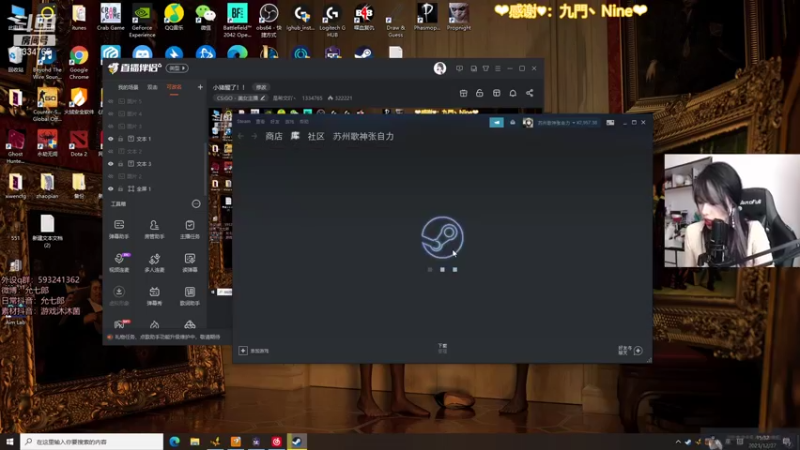Open Google Chrome desktop shortcut

[x=79, y=63]
